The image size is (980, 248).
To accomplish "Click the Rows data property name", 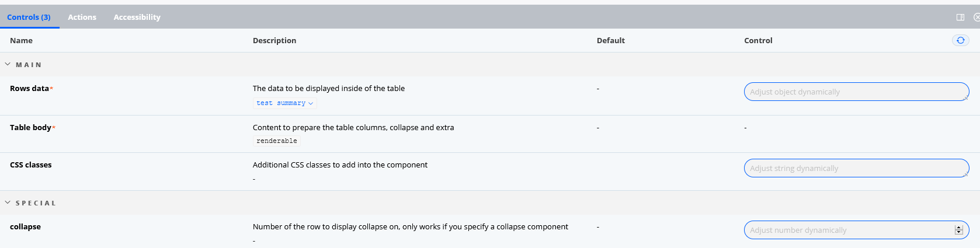I will click(29, 89).
